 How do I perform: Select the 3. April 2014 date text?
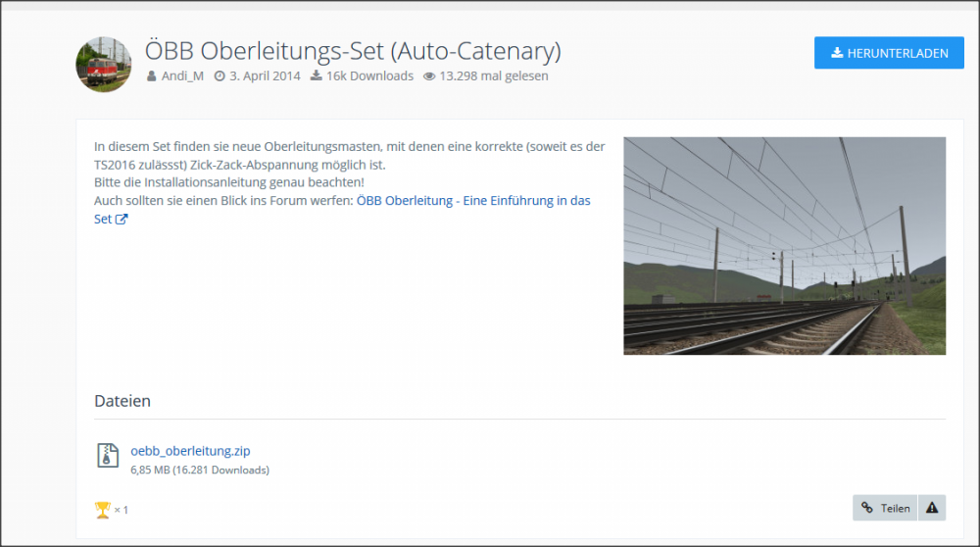[265, 76]
